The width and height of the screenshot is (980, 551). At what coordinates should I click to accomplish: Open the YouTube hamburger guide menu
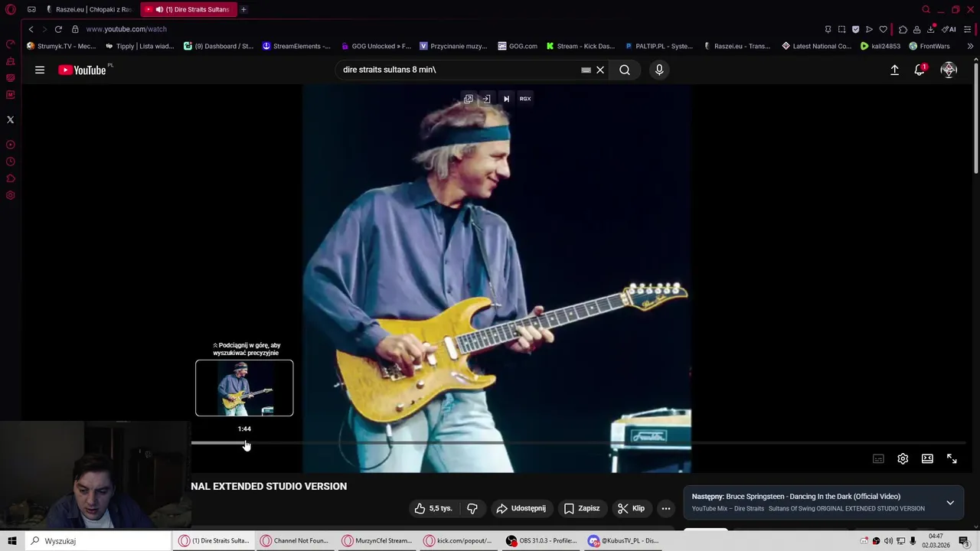tap(40, 70)
